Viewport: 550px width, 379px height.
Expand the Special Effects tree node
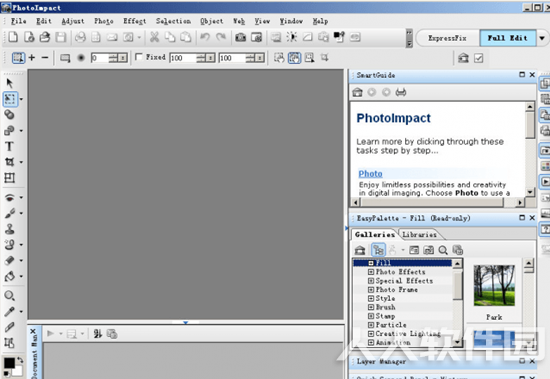click(x=371, y=281)
